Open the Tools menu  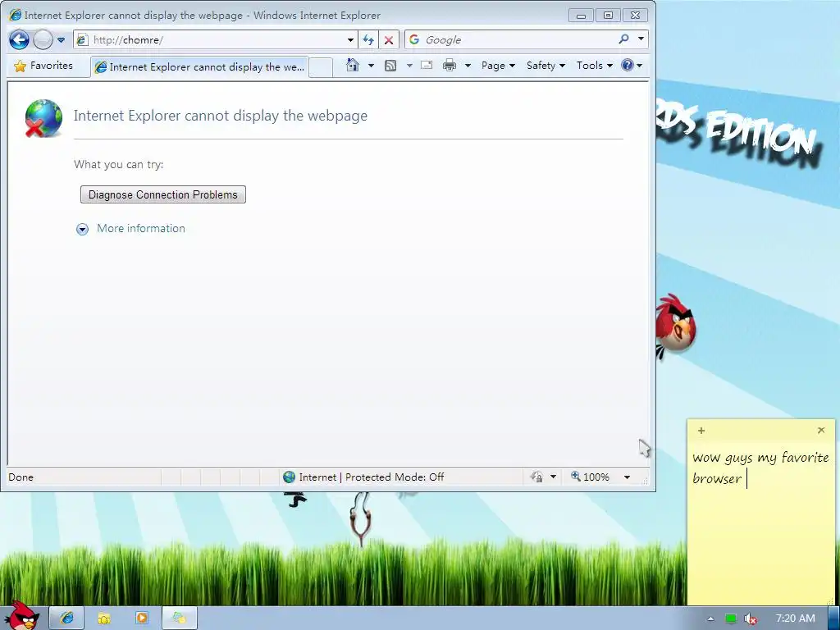[594, 66]
